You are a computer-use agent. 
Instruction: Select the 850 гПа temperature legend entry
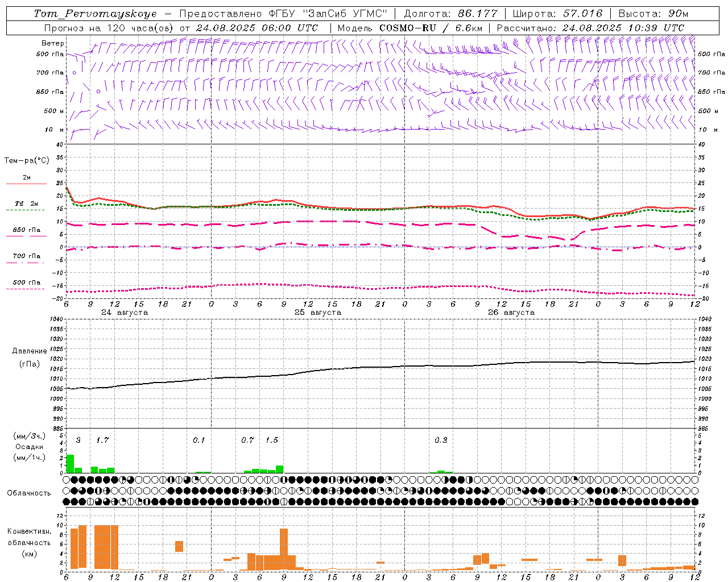click(26, 230)
